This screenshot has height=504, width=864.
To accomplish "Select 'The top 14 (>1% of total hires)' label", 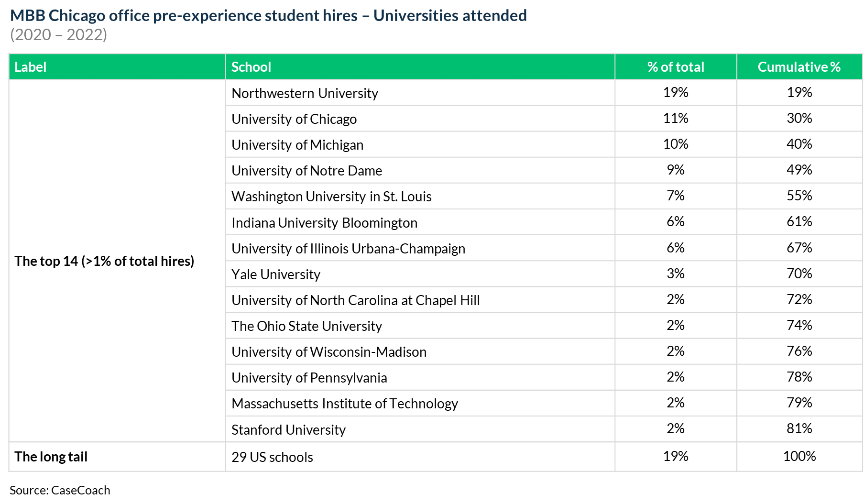I will point(104,261).
